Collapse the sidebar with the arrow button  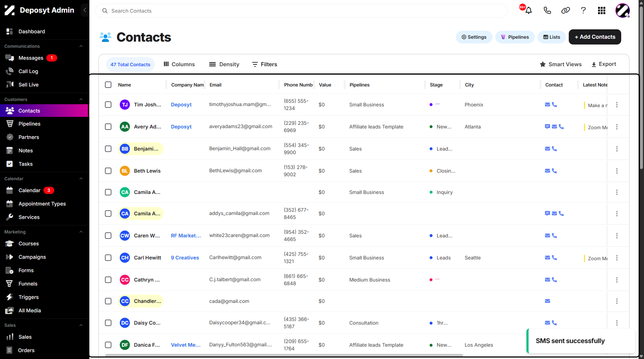point(85,10)
